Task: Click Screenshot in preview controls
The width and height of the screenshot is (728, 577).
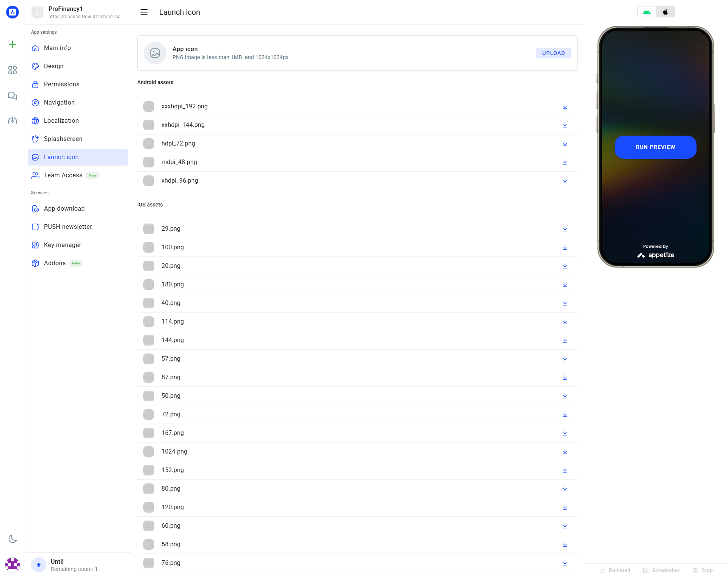Action: tap(661, 570)
